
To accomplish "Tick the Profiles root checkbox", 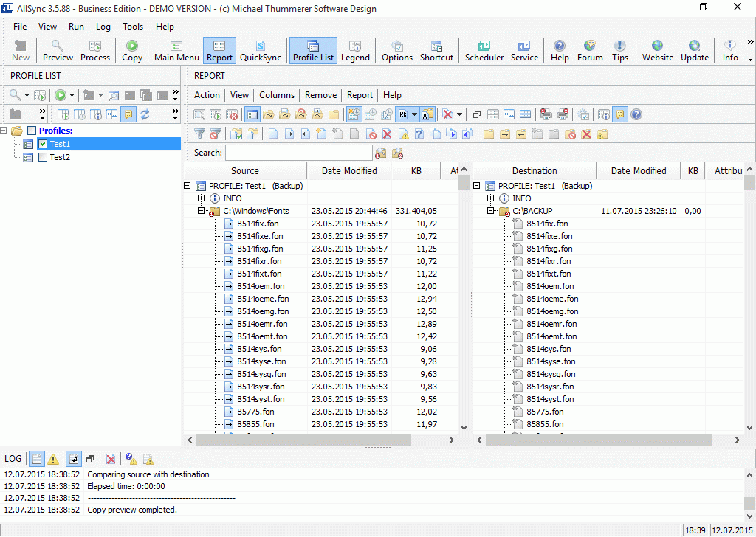I will tap(32, 131).
